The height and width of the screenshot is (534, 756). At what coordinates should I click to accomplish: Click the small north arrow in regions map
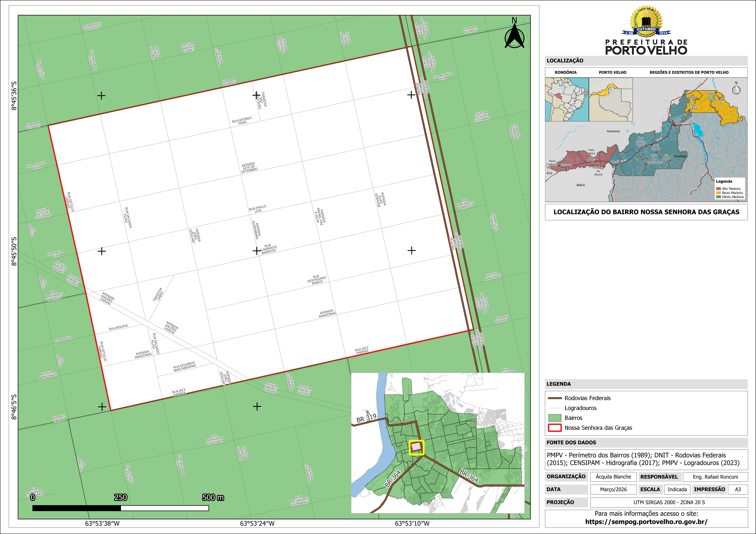tap(736, 89)
